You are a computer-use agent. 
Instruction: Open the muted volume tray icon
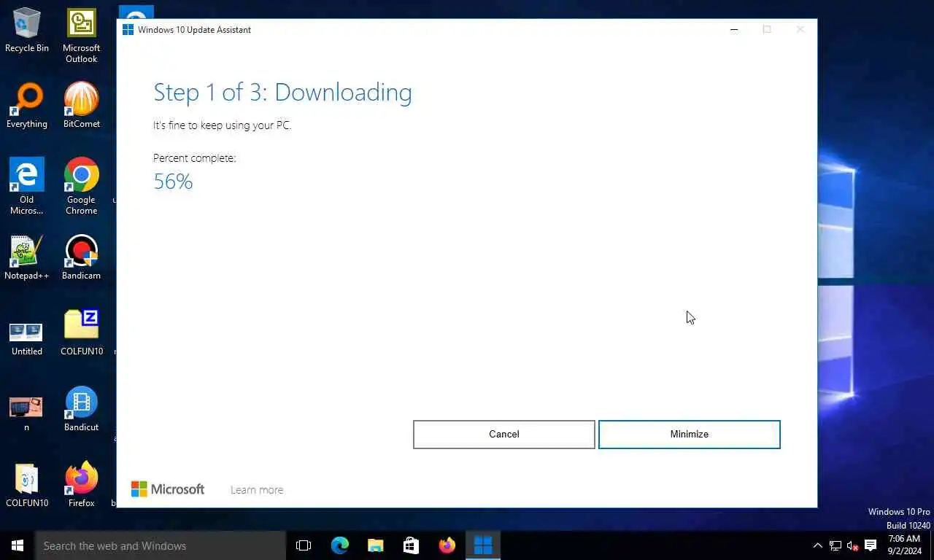(853, 545)
